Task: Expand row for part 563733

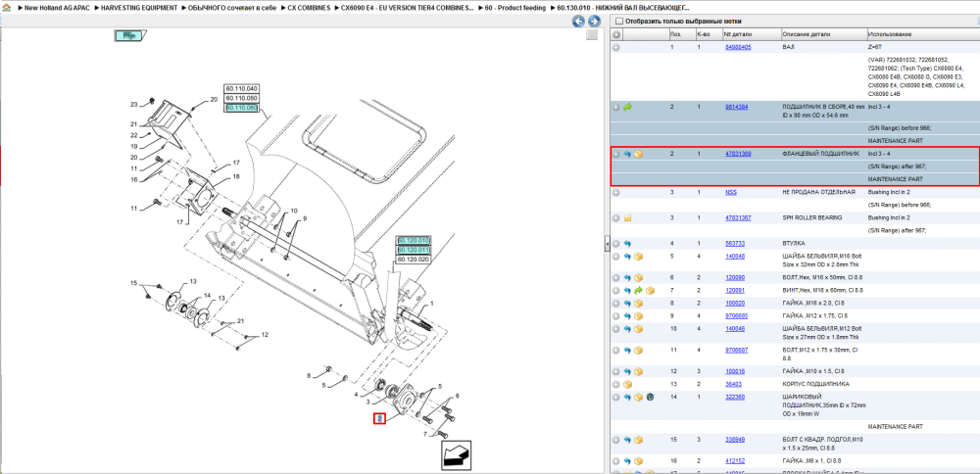Action: pyautogui.click(x=616, y=244)
